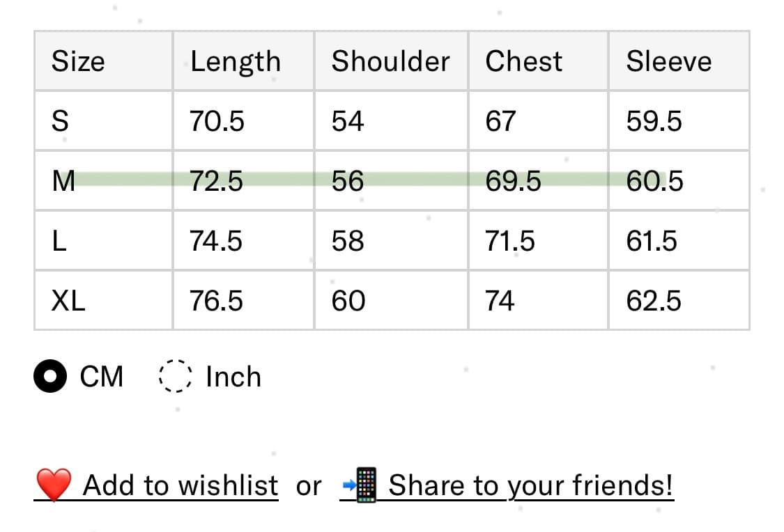Switch measurements to Inch
The image size is (784, 532).
tap(174, 377)
